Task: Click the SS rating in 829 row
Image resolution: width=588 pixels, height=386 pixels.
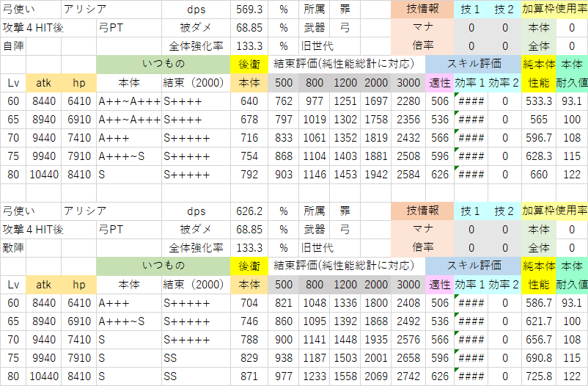Action: (196, 358)
